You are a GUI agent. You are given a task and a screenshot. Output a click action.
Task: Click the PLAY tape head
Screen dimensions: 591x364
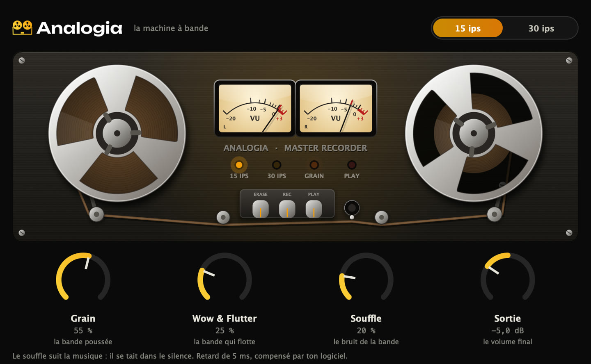(x=314, y=209)
